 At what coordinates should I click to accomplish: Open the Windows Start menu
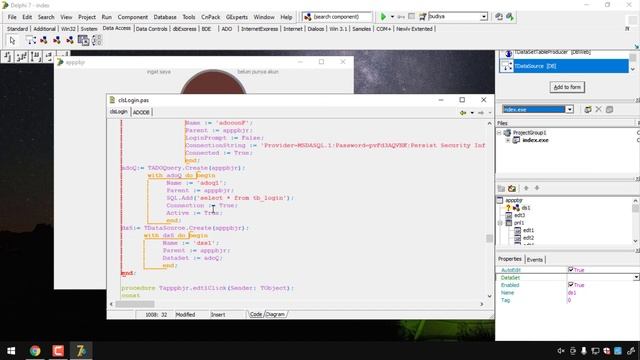[11, 351]
